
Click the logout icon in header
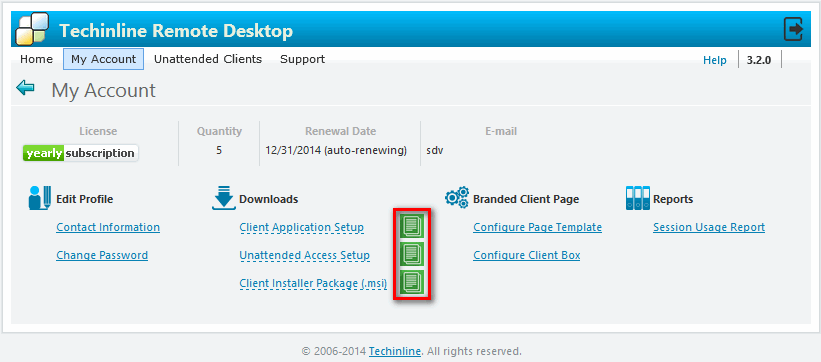point(793,29)
